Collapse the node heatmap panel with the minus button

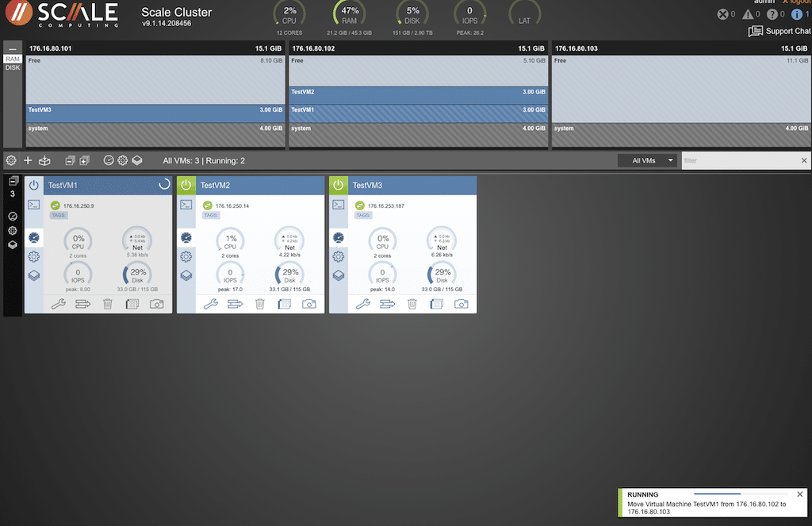(x=13, y=48)
